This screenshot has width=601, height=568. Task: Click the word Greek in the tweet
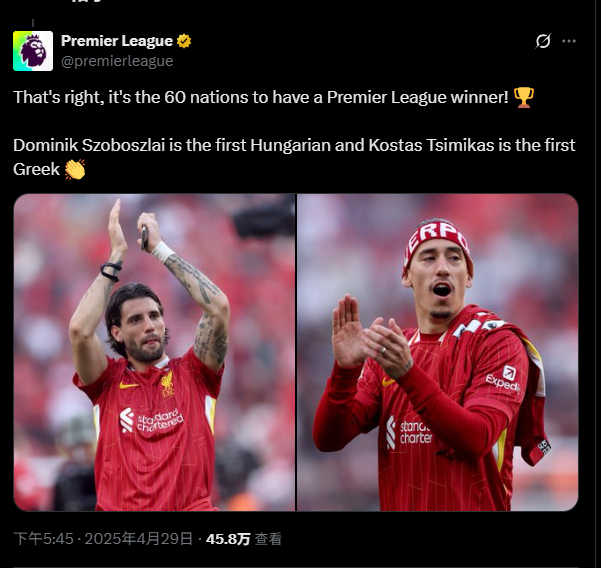click(x=36, y=169)
